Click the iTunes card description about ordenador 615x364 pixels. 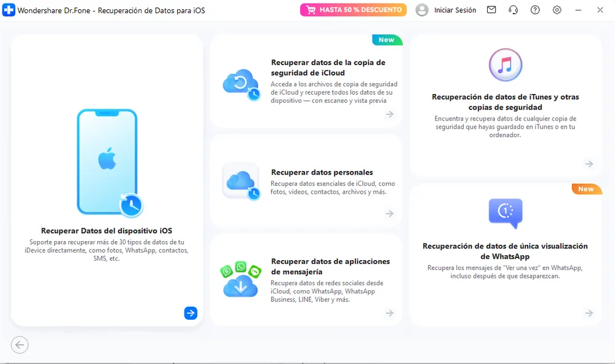[505, 127]
